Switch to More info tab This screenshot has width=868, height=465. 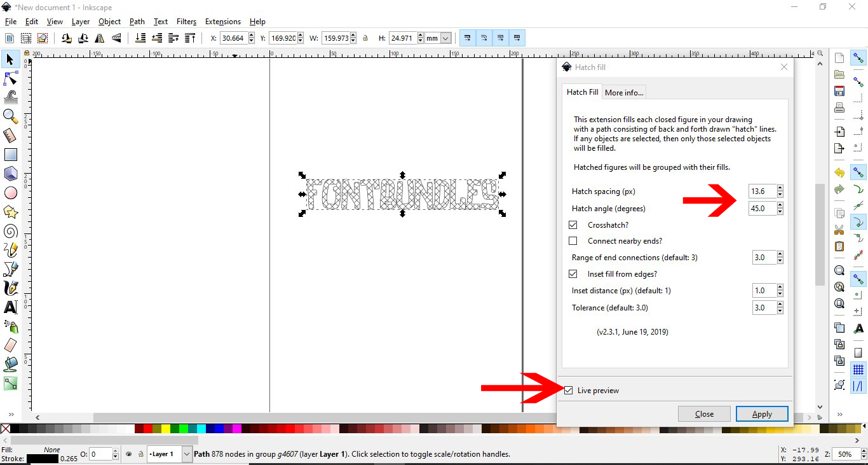click(624, 93)
